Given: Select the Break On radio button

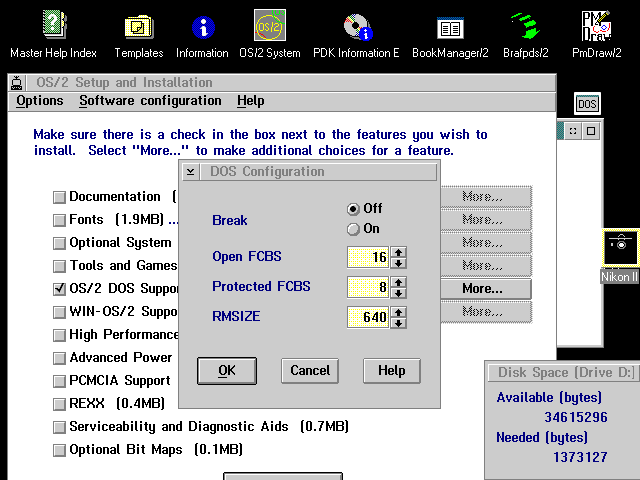Looking at the screenshot, I should point(353,229).
